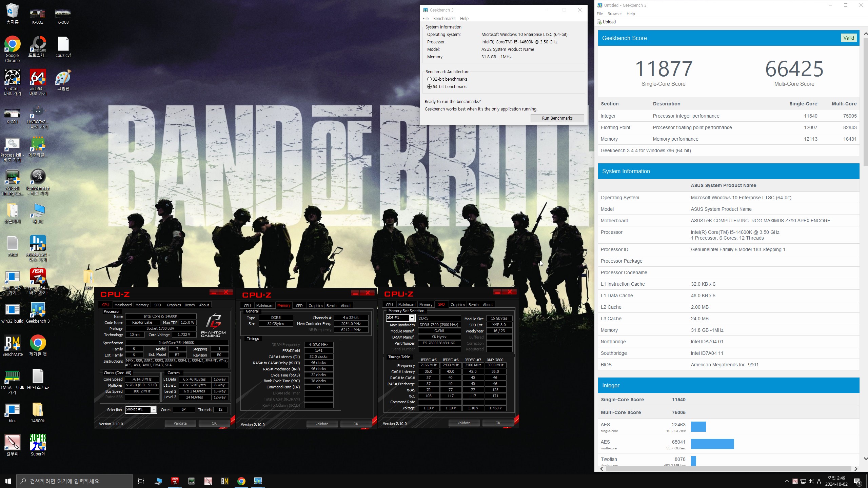Open the 7500 text file icon
Screen dimensions: 868x488
(x=12, y=246)
